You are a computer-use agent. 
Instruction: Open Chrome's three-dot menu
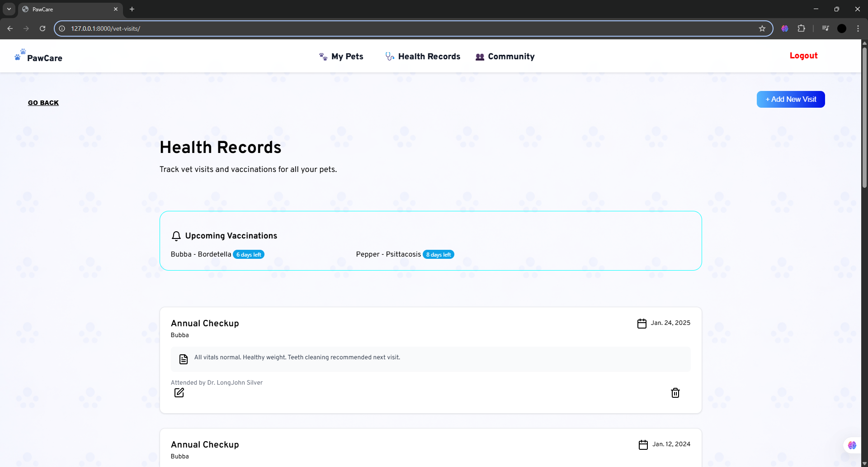858,29
